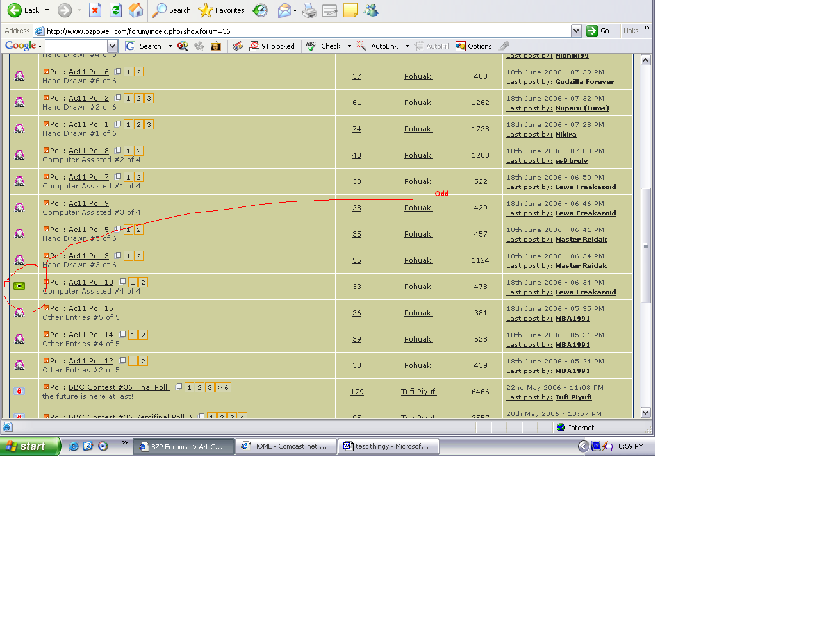Image resolution: width=840 pixels, height=618 pixels.
Task: Run Google toolbar spell Check
Action: tap(324, 46)
